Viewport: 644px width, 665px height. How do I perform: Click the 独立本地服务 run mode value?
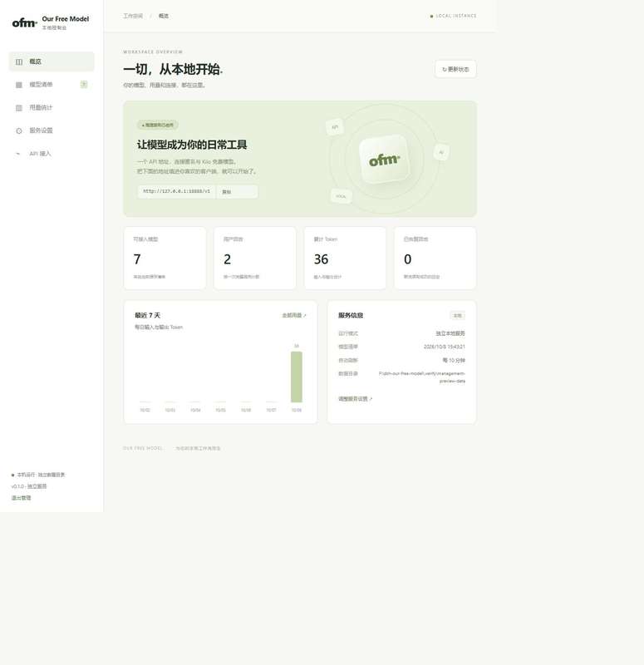pyautogui.click(x=450, y=333)
